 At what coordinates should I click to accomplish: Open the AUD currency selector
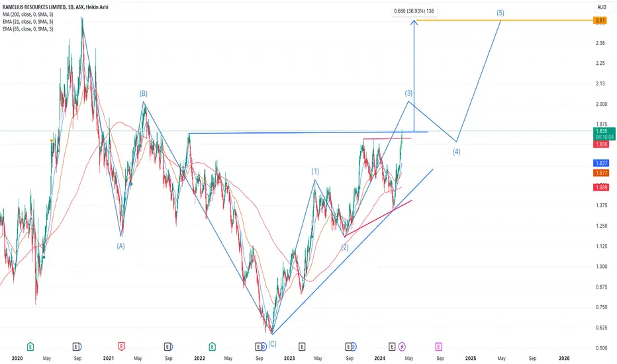(602, 7)
